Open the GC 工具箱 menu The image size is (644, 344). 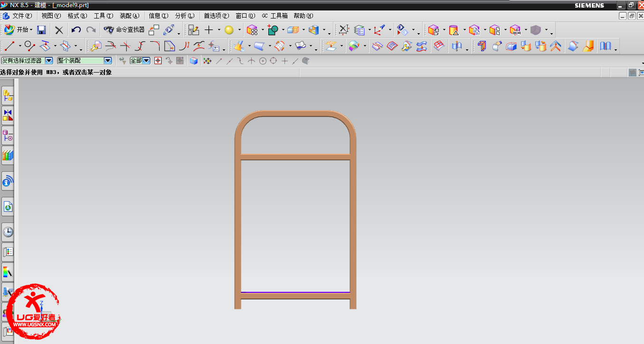[x=275, y=16]
